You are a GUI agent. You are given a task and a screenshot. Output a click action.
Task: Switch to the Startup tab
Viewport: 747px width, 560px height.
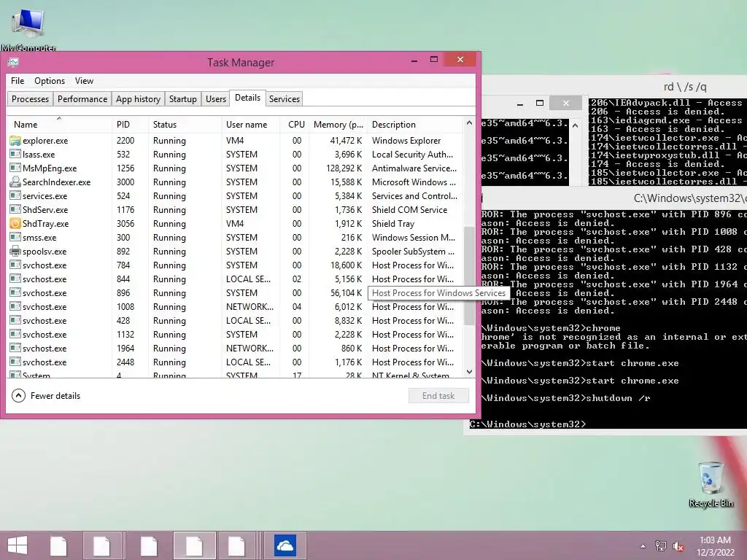183,99
